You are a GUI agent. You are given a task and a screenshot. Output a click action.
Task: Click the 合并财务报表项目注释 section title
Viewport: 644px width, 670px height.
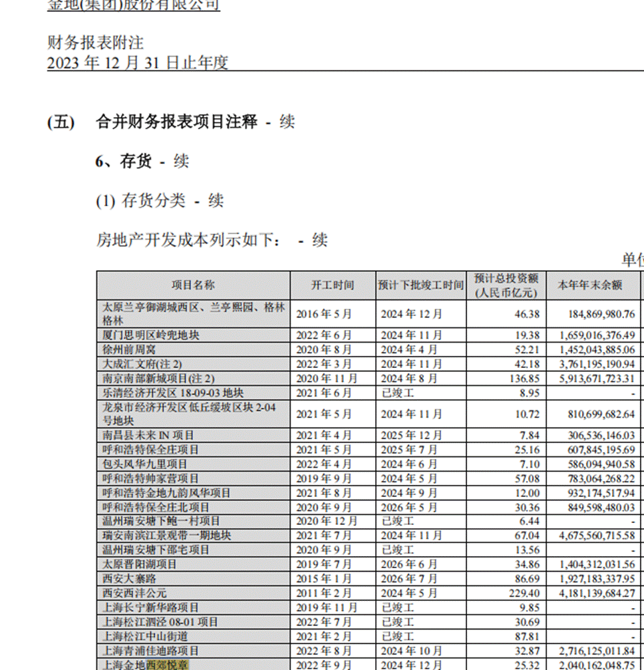pos(176,122)
